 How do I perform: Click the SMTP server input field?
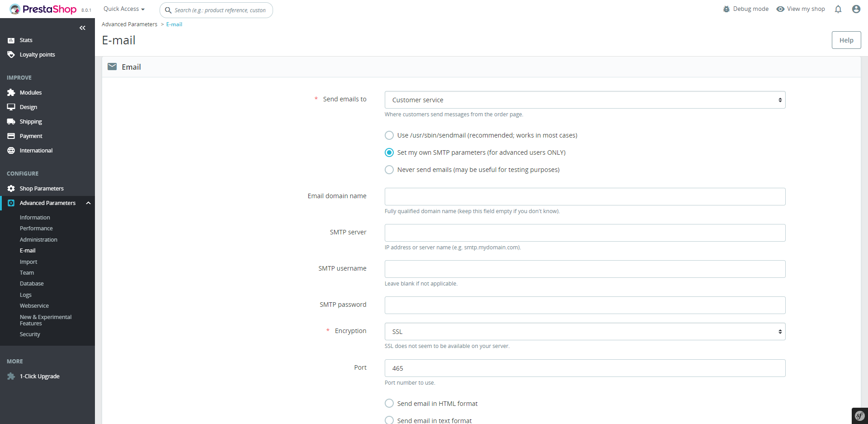[x=585, y=233]
